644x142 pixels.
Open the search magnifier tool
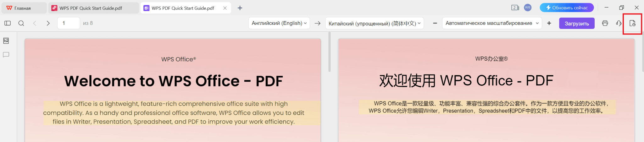pos(21,23)
